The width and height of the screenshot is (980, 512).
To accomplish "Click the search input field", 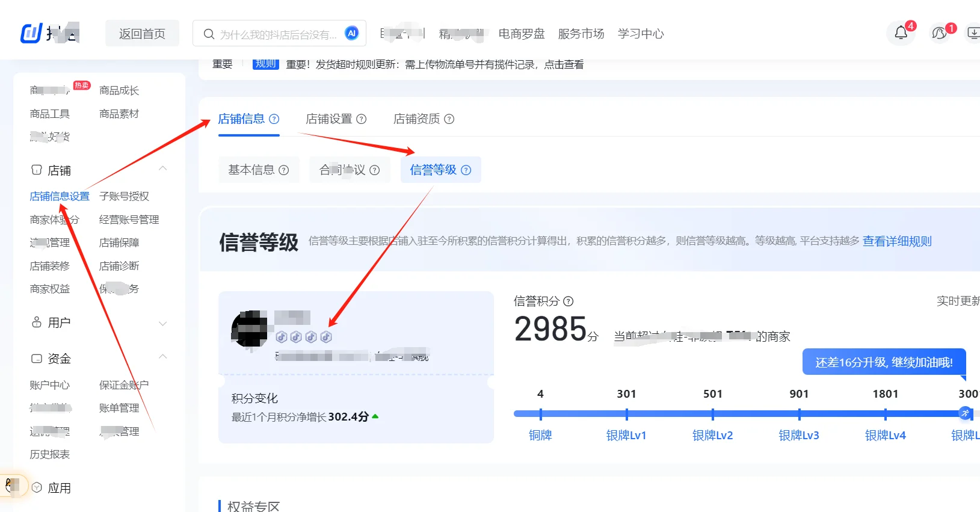I will point(279,34).
